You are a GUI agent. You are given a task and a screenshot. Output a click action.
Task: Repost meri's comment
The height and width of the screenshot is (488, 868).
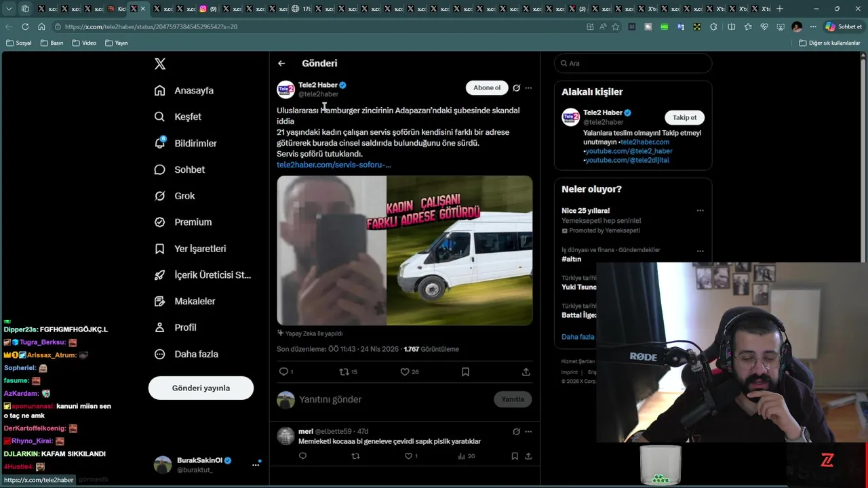[x=355, y=456]
